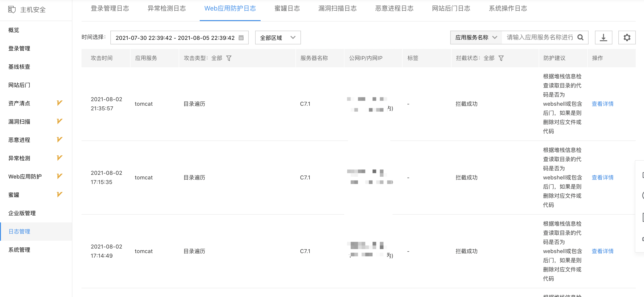
Task: Open table column settings gear icon
Action: coord(627,38)
